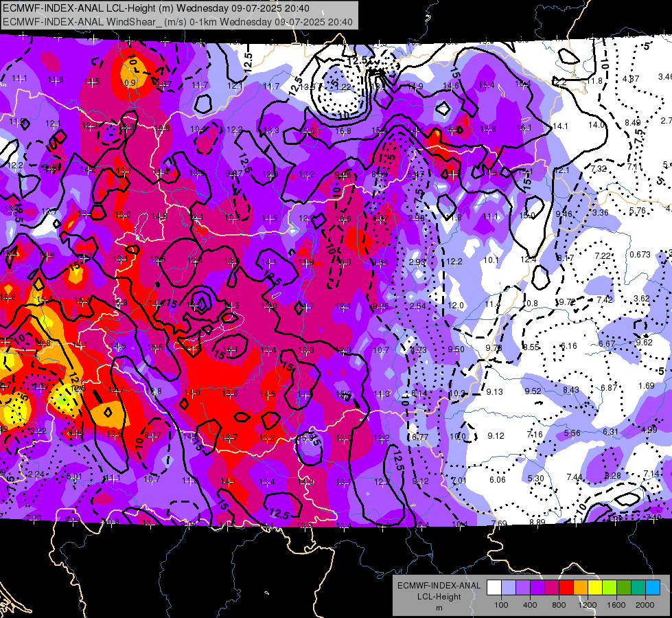Click the grid value 9.52
This screenshot has height=618, width=672.
533,391
